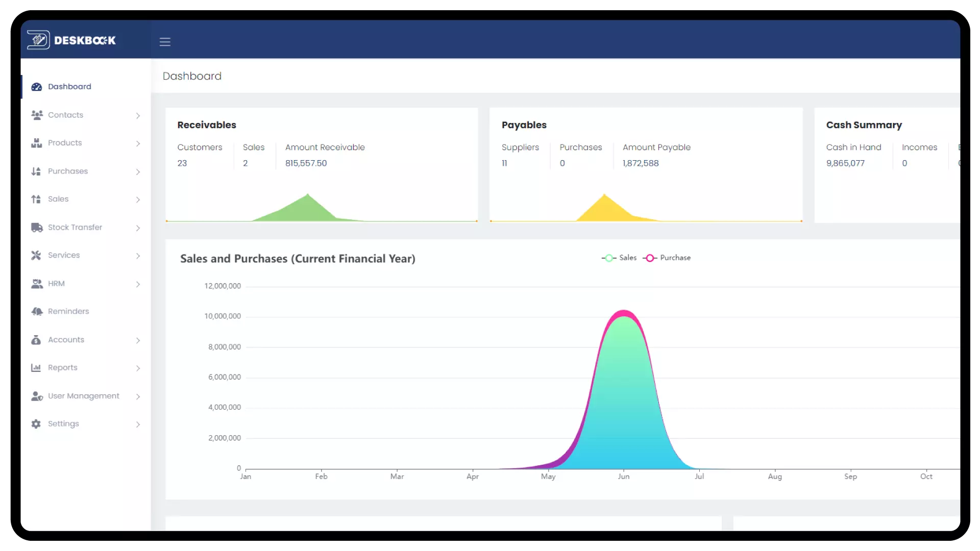This screenshot has height=551, width=980.
Task: Expand the Products menu chevron
Action: pyautogui.click(x=138, y=144)
